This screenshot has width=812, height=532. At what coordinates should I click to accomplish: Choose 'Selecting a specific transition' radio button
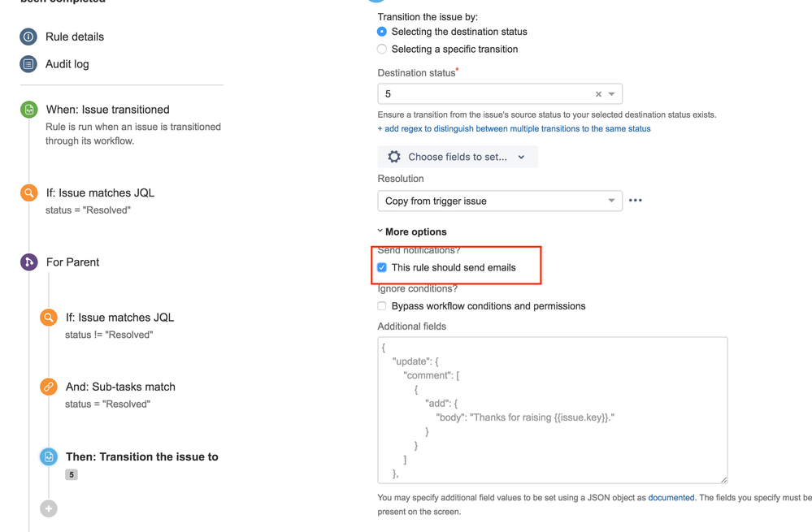point(382,50)
